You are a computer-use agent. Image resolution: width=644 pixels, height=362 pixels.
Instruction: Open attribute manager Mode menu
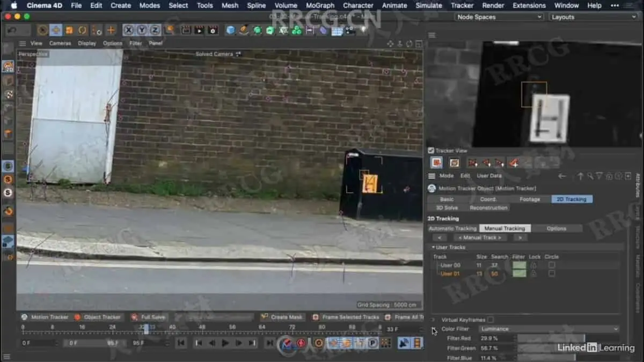[x=447, y=176]
